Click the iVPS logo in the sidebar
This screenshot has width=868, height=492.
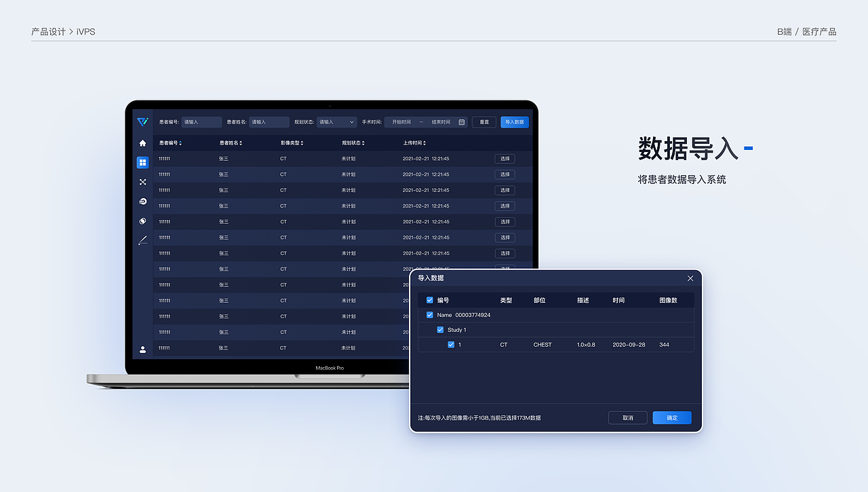[142, 122]
